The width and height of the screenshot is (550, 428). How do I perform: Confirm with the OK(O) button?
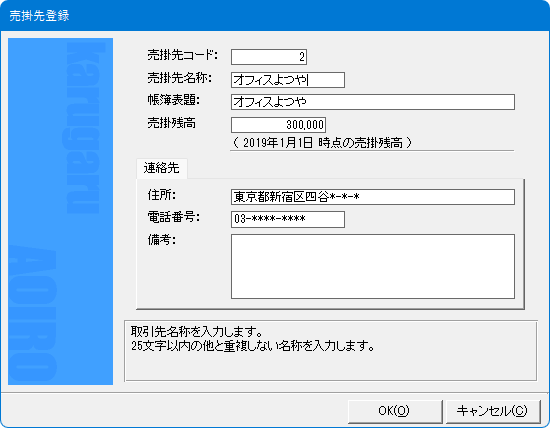point(395,411)
